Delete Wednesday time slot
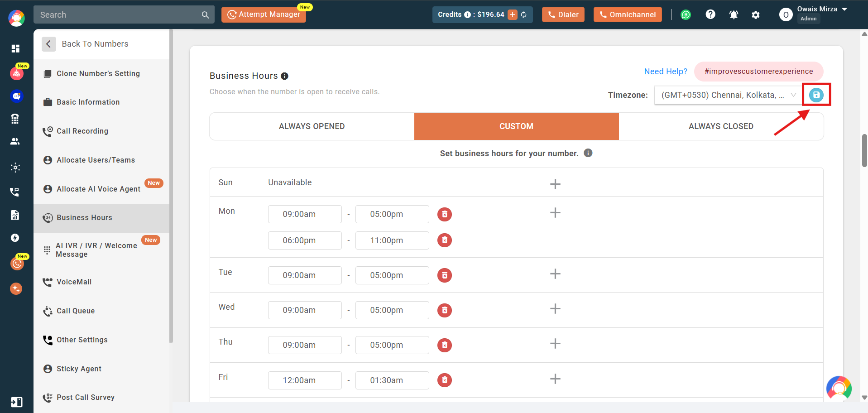868x413 pixels. (x=445, y=310)
